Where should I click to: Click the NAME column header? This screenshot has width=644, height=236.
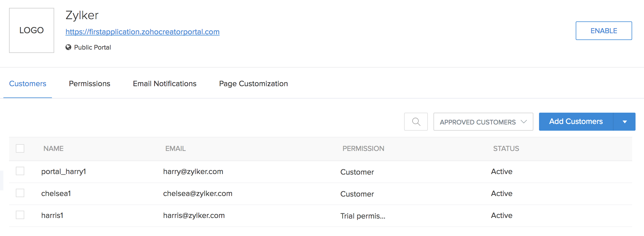coord(53,148)
